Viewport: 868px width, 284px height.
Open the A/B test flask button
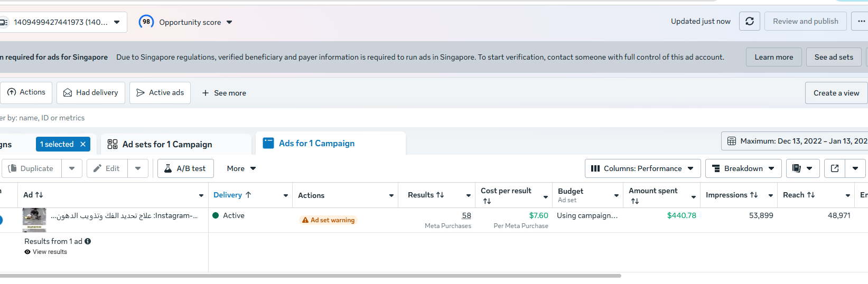(x=185, y=168)
